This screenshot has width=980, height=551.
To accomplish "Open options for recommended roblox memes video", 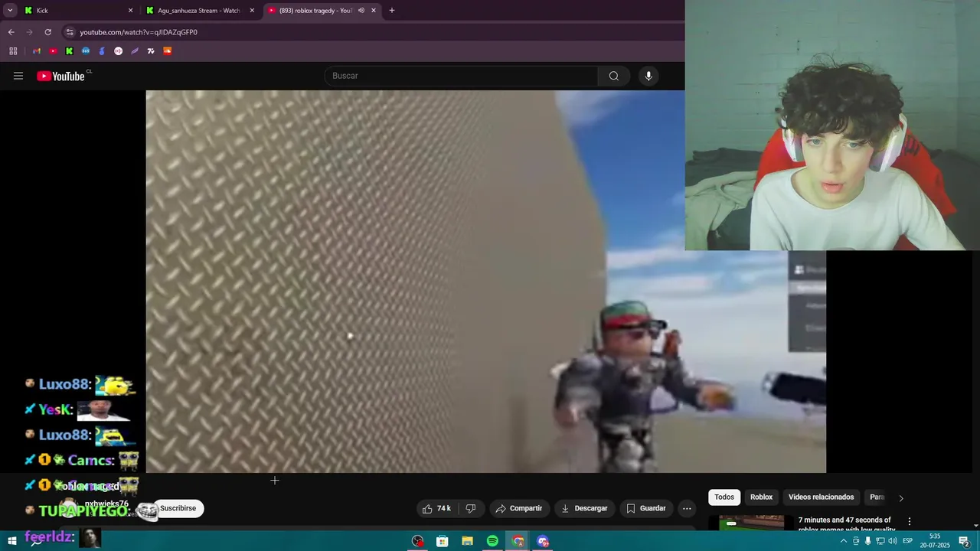I will [910, 522].
